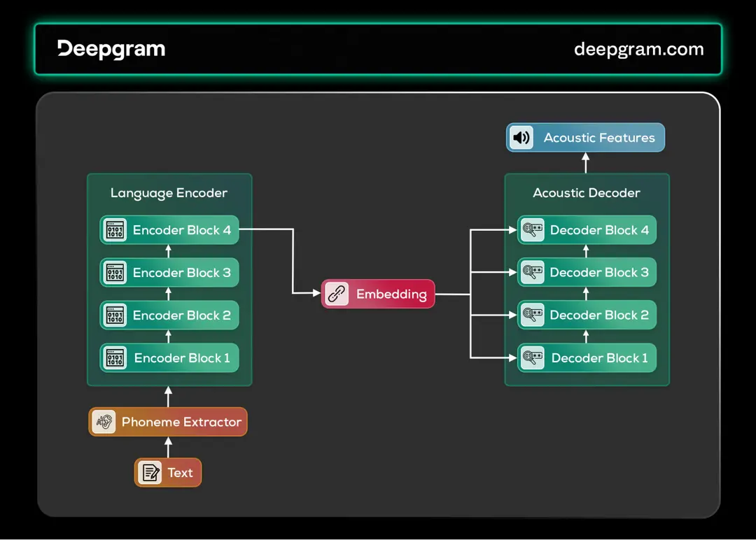
Task: Select the document icon on the Text block
Action: coord(149,472)
